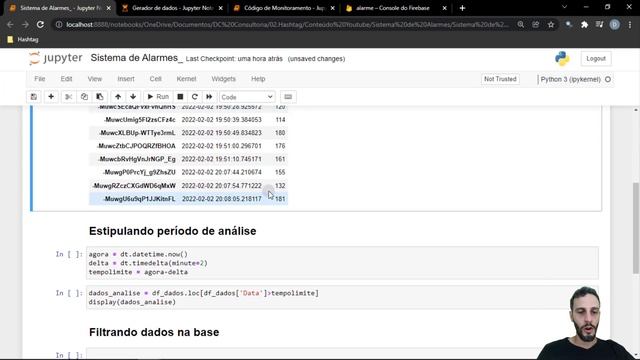
Task: Open the Hashtag bookmarks folder
Action: click(x=23, y=39)
